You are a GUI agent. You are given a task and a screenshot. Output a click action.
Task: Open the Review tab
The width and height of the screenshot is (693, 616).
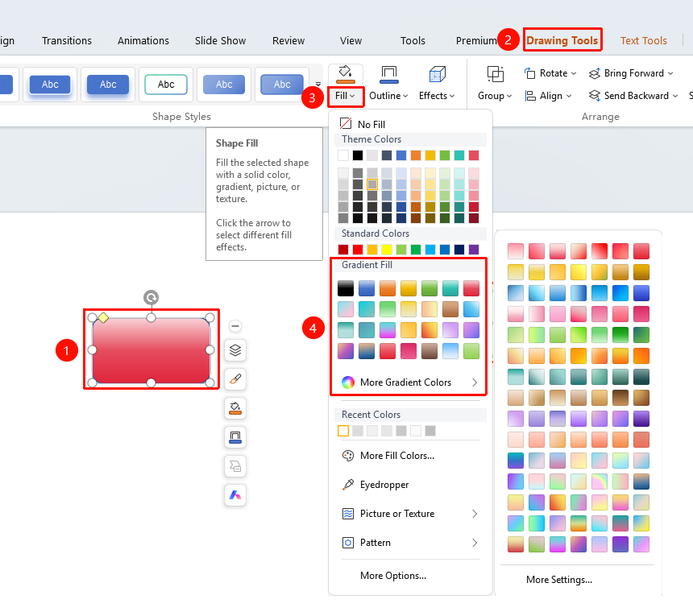coord(288,40)
